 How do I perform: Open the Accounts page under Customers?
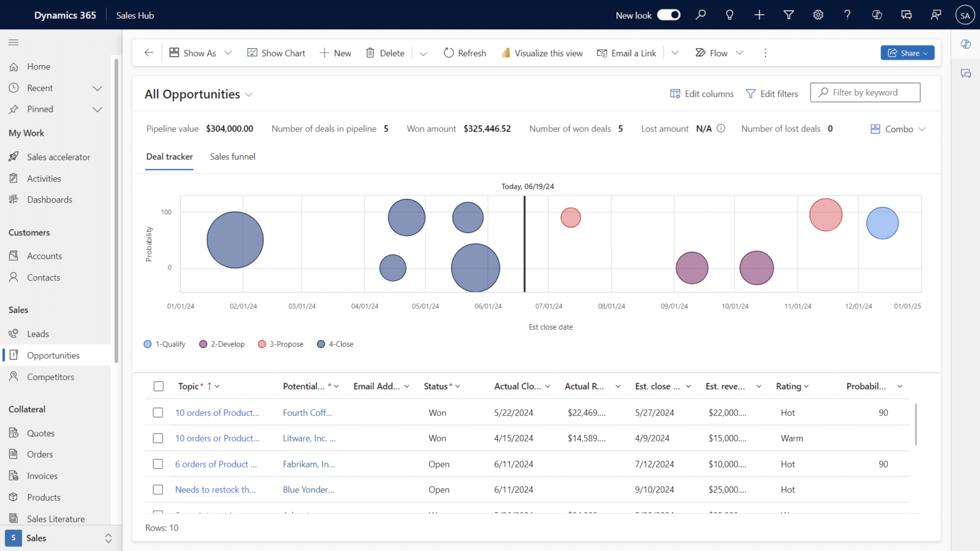pyautogui.click(x=44, y=255)
